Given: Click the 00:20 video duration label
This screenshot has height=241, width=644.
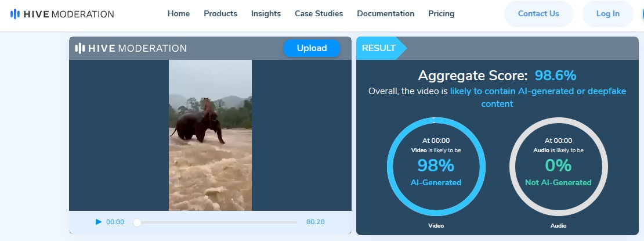Looking at the screenshot, I should [315, 222].
